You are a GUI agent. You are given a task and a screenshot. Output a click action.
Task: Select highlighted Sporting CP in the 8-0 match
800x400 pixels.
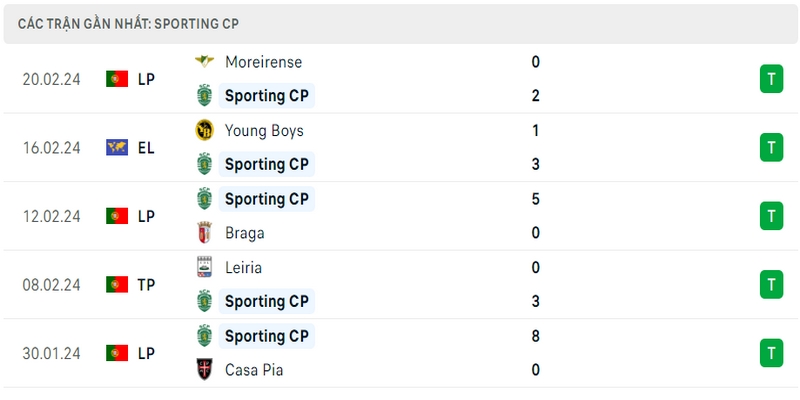266,336
